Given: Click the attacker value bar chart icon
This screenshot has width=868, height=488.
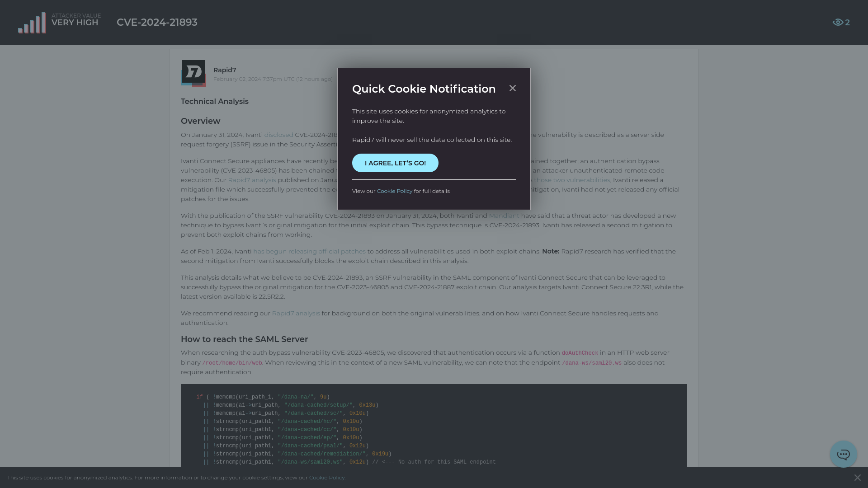Looking at the screenshot, I should point(32,23).
